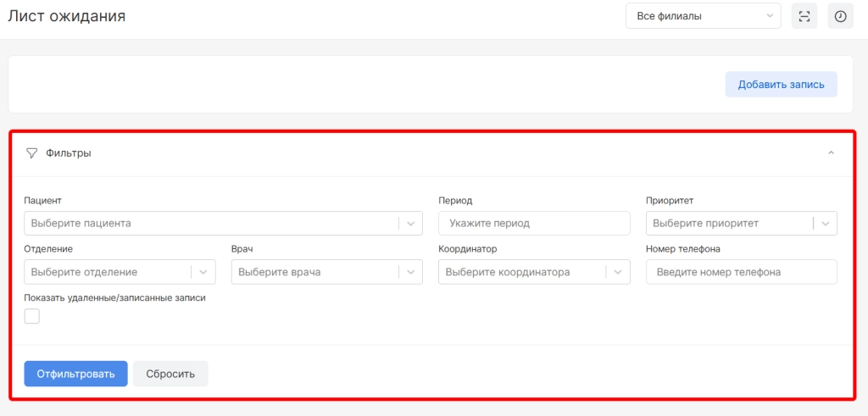
Task: Apply filters with the 'Отфильтровать' button
Action: pos(75,374)
